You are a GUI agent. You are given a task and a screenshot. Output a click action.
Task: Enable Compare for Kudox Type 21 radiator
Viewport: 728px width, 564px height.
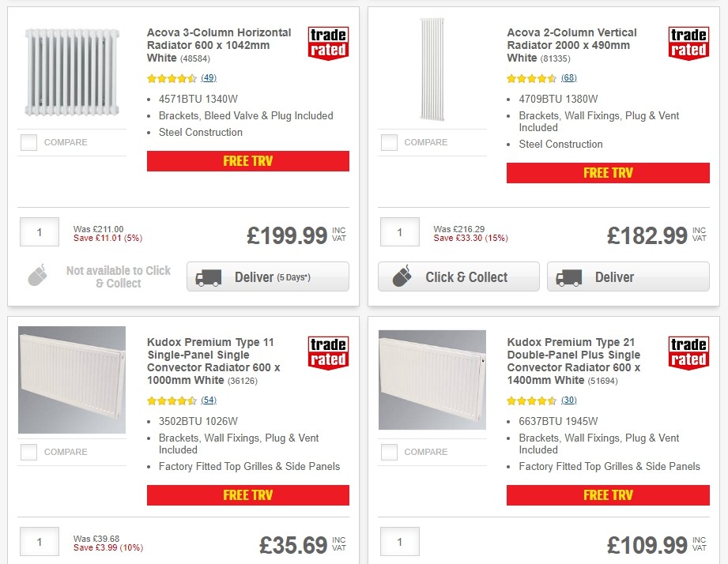click(x=389, y=452)
